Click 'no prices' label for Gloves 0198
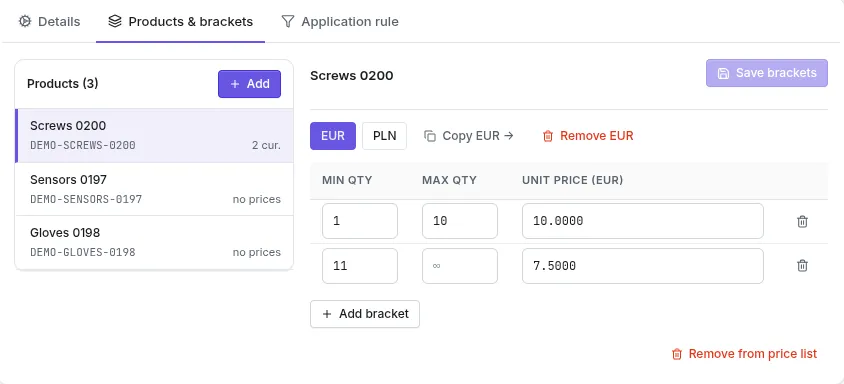This screenshot has height=384, width=844. [257, 252]
